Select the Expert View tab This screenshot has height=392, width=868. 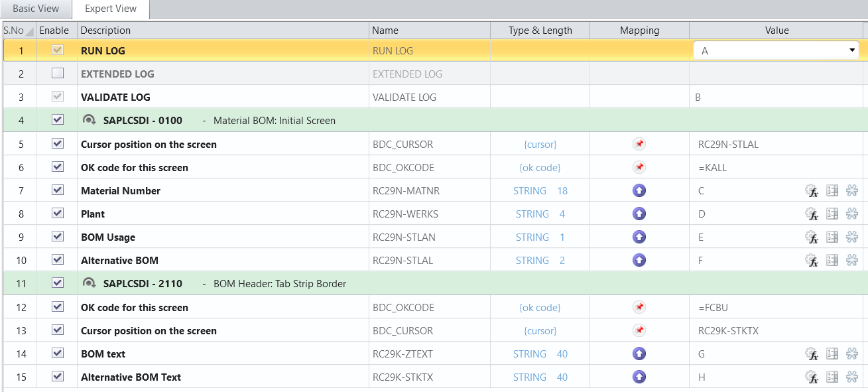111,9
